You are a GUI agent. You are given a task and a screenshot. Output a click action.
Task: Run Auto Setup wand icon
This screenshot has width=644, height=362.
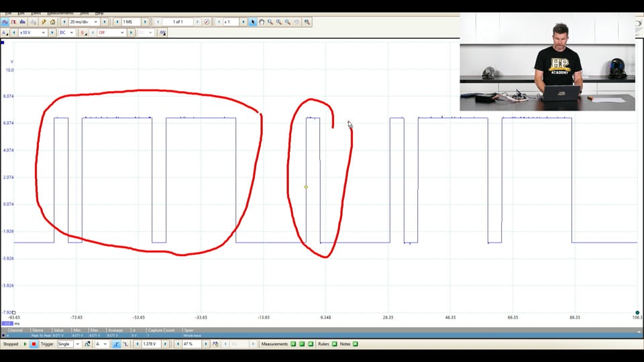tap(44, 21)
